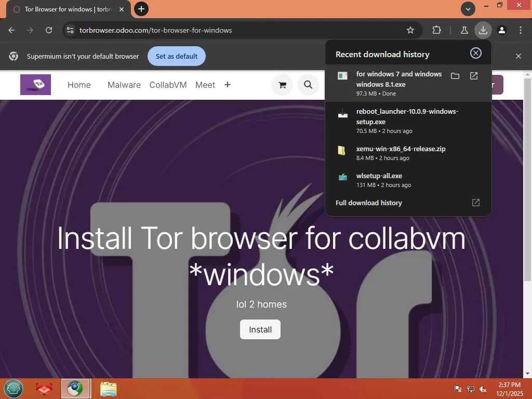Screen dimensions: 532x399
Task: Open a new tab
Action: [141, 9]
